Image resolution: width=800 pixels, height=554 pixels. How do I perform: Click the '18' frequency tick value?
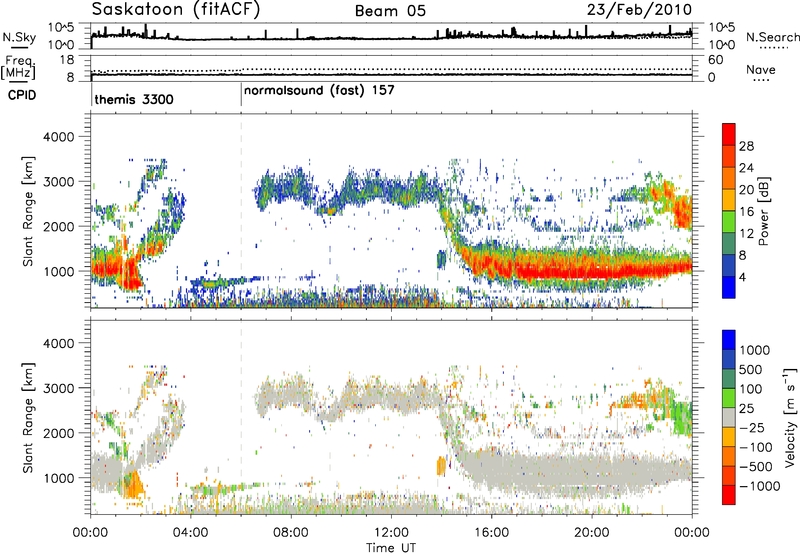[x=67, y=59]
